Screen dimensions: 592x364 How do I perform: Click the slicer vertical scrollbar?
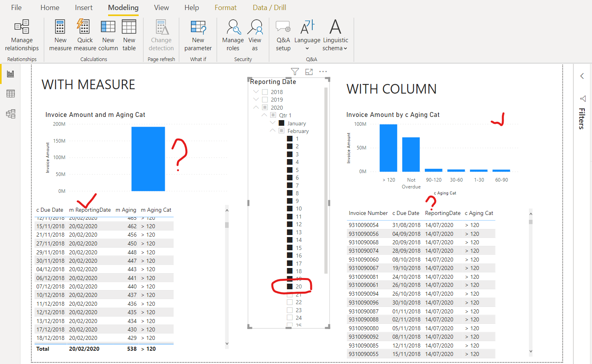point(326,181)
